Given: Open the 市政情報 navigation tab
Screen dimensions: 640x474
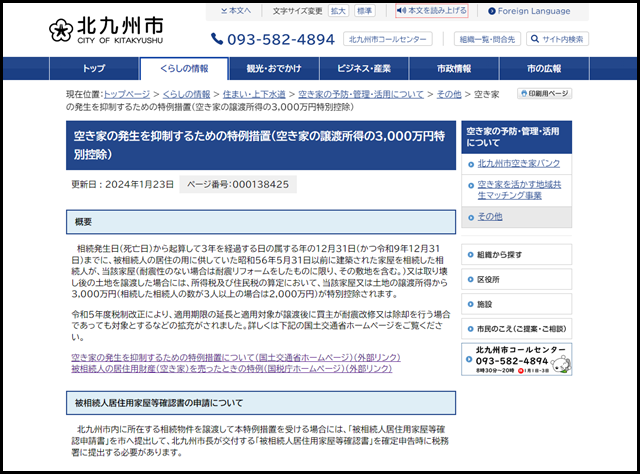Looking at the screenshot, I should (x=454, y=69).
